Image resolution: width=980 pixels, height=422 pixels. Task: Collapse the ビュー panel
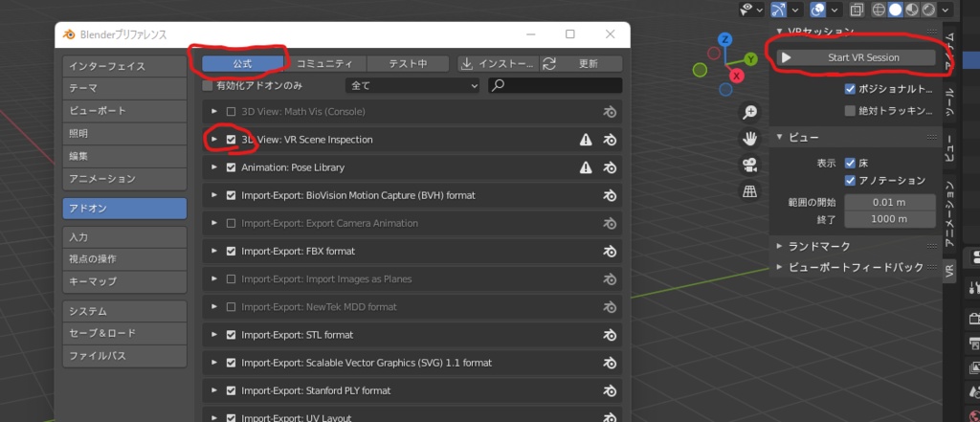(779, 137)
